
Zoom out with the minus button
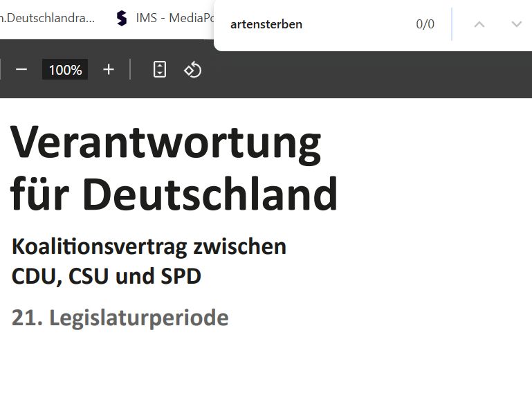pos(21,70)
